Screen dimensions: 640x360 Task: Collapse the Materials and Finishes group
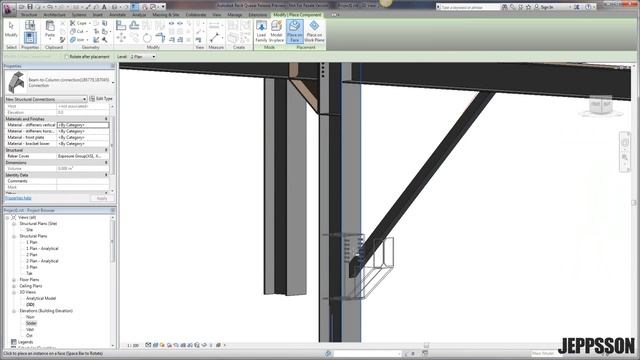pyautogui.click(x=106, y=119)
